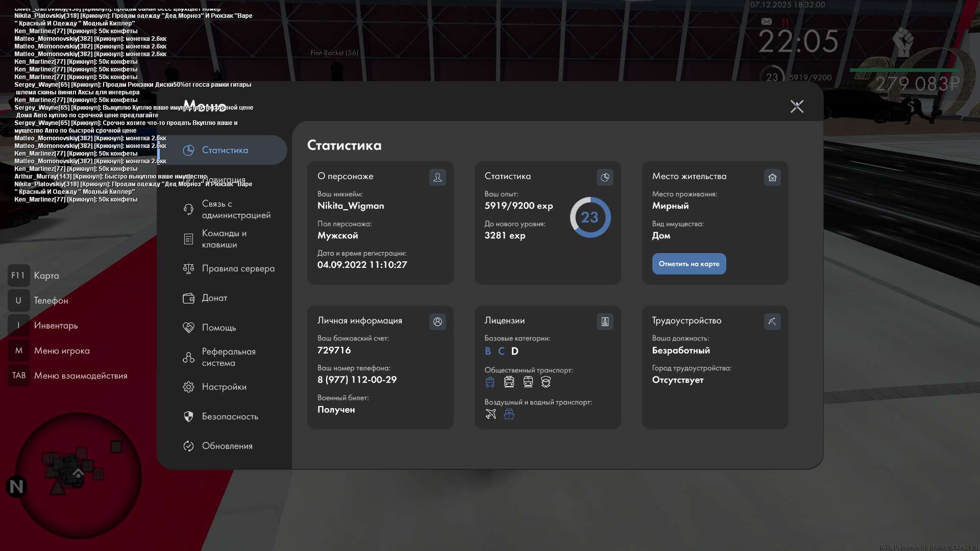The image size is (980, 551).
Task: Click the house icon in Место жительства card
Action: [772, 177]
